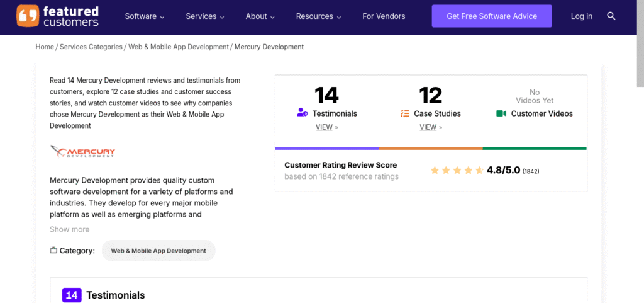Select the purple 14 Testimonials count badge
The height and width of the screenshot is (303, 644).
(72, 295)
